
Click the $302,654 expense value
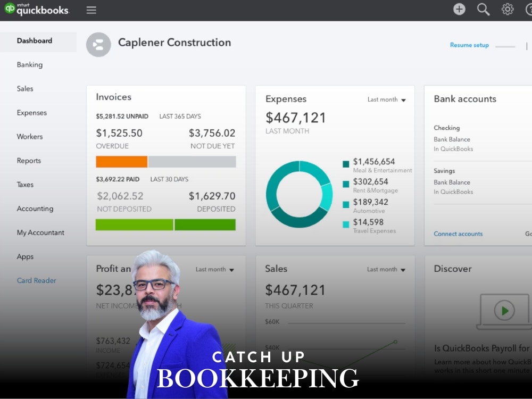(370, 181)
